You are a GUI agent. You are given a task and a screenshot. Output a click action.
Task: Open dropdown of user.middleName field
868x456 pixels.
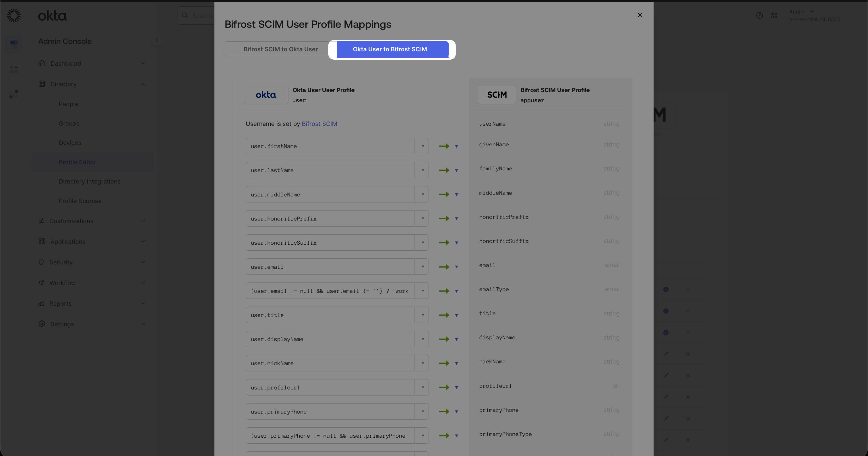pos(422,194)
